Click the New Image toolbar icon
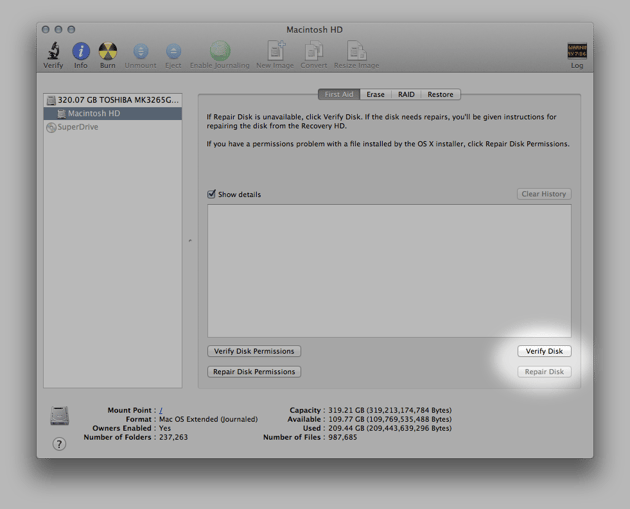630x509 pixels. click(x=275, y=55)
